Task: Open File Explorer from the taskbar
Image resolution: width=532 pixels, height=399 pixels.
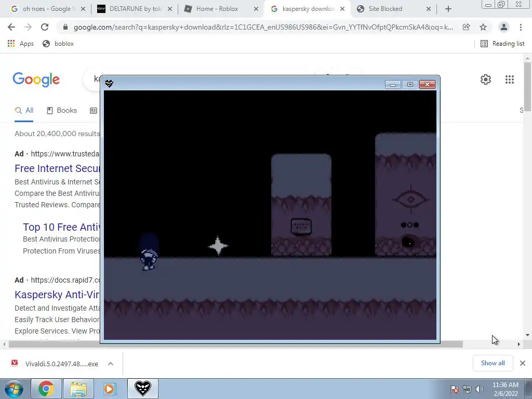Action: (x=78, y=389)
